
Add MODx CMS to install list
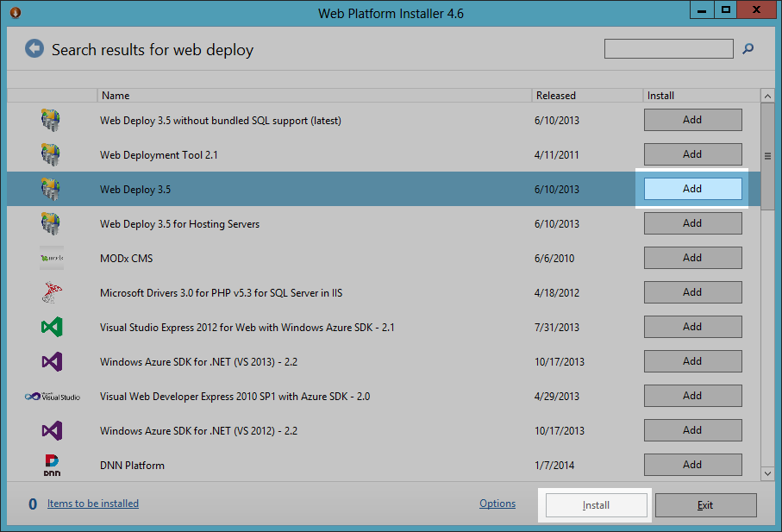coord(692,258)
